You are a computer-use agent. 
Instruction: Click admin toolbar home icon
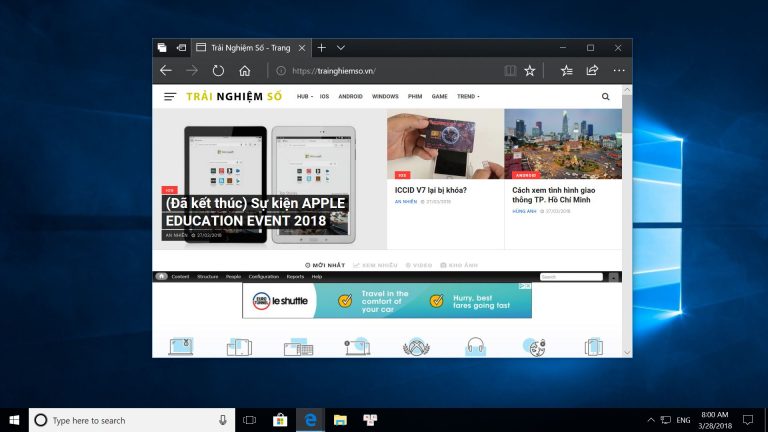[x=161, y=276]
